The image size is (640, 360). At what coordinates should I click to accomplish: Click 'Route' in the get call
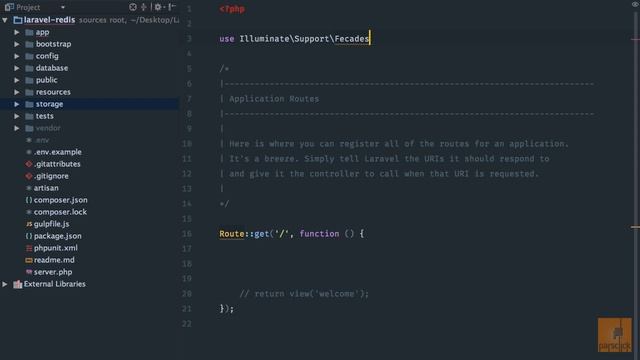pyautogui.click(x=231, y=234)
